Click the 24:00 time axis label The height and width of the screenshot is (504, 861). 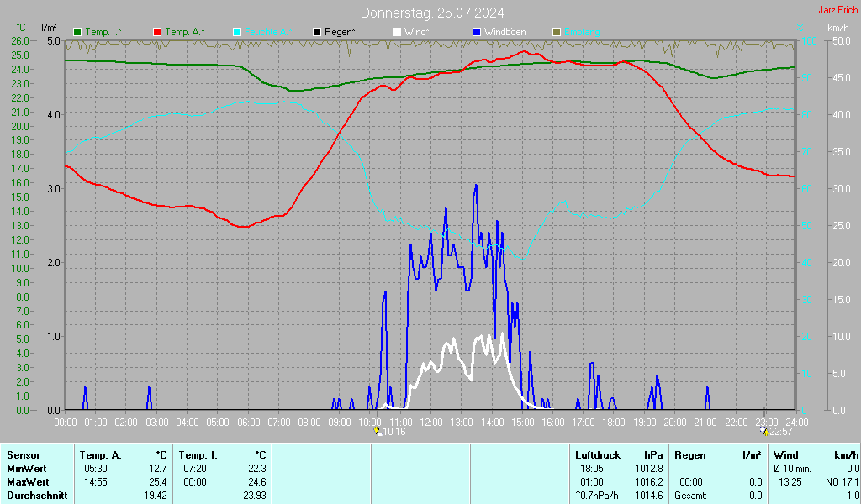point(797,423)
